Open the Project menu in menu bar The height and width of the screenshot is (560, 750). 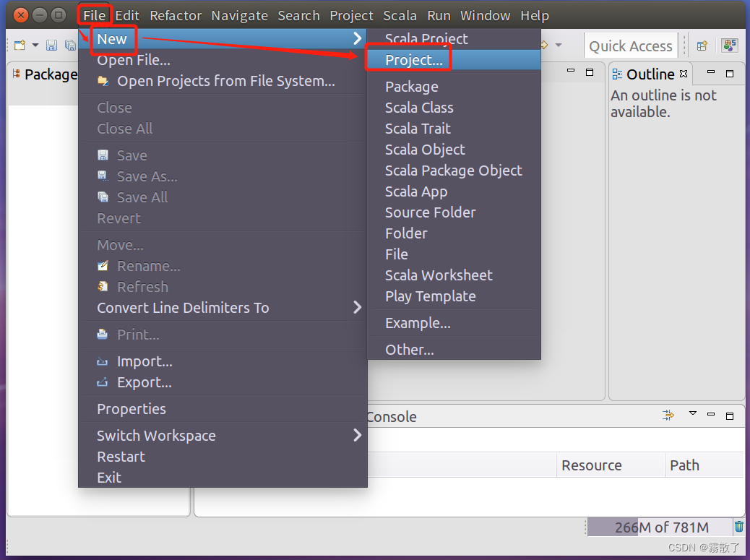click(x=351, y=15)
